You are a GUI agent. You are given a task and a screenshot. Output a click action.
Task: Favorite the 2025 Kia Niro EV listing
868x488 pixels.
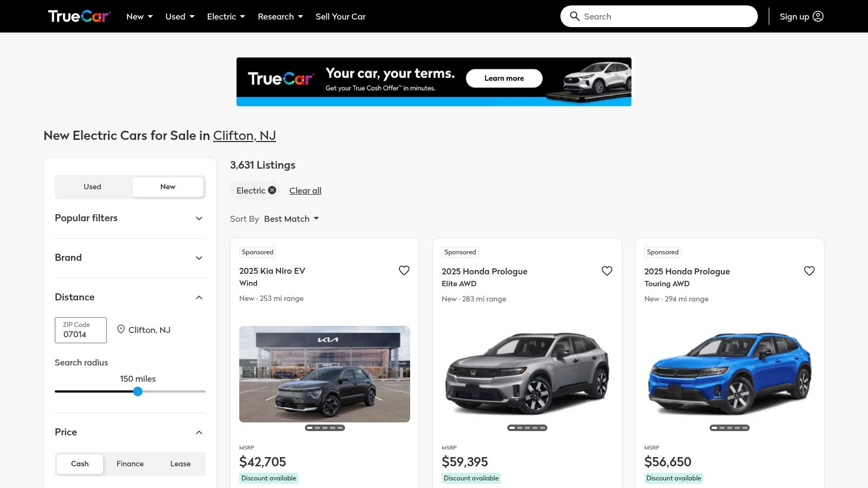tap(404, 270)
